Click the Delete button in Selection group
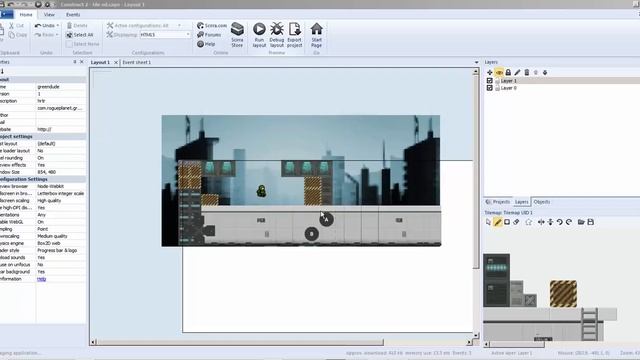This screenshot has width=640, height=360. coord(77,25)
